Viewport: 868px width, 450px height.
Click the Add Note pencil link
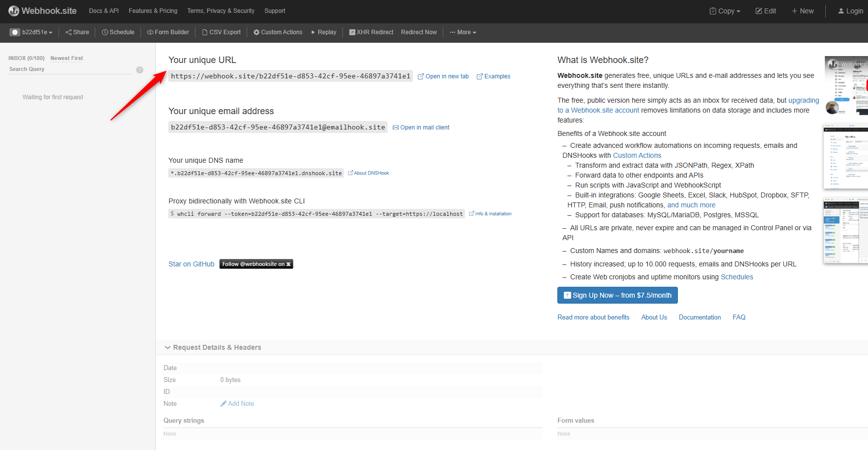(237, 404)
